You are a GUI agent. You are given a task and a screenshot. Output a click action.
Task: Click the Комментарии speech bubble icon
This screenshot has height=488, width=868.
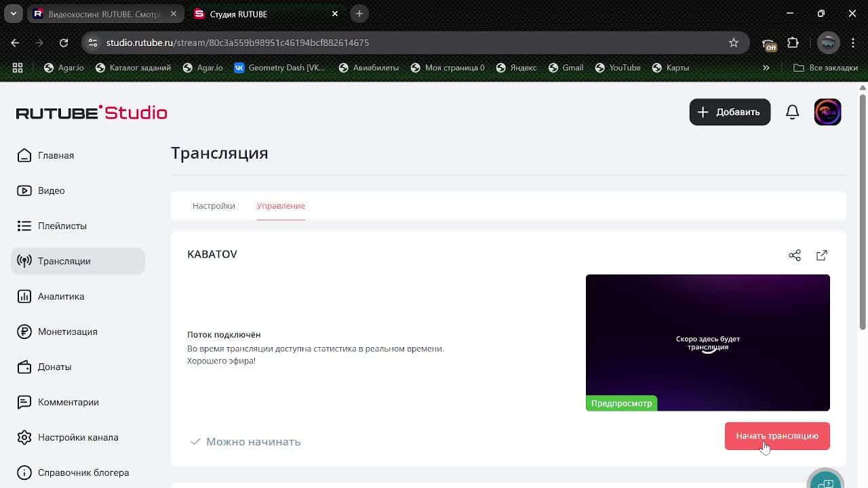pyautogui.click(x=24, y=402)
